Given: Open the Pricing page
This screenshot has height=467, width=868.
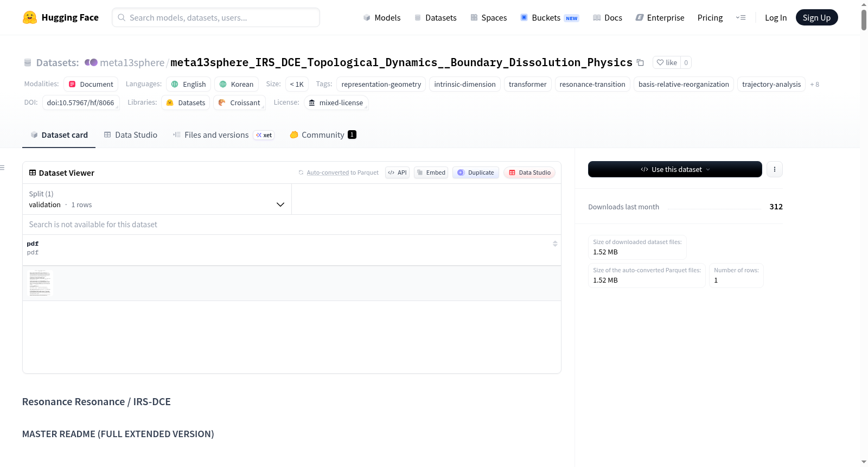Looking at the screenshot, I should (x=710, y=17).
